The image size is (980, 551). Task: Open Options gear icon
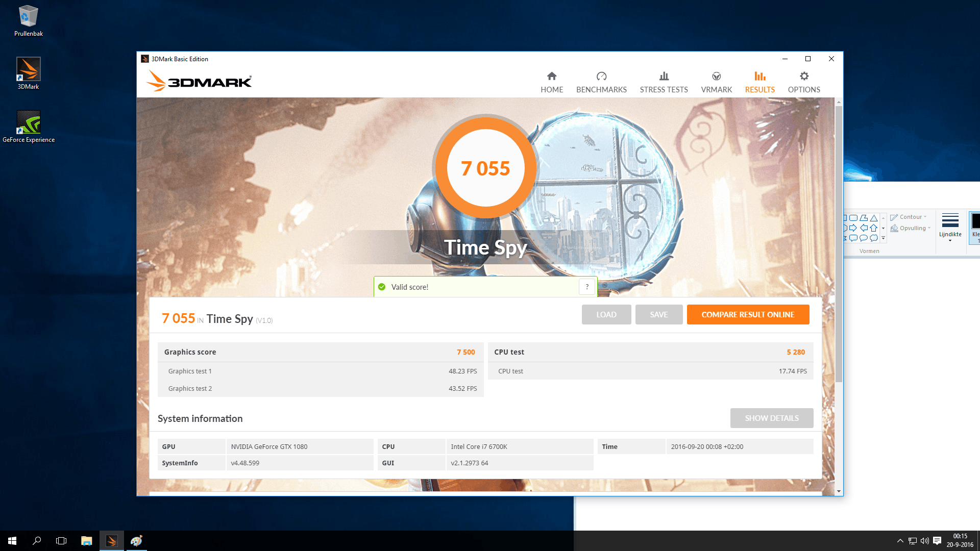pos(804,77)
